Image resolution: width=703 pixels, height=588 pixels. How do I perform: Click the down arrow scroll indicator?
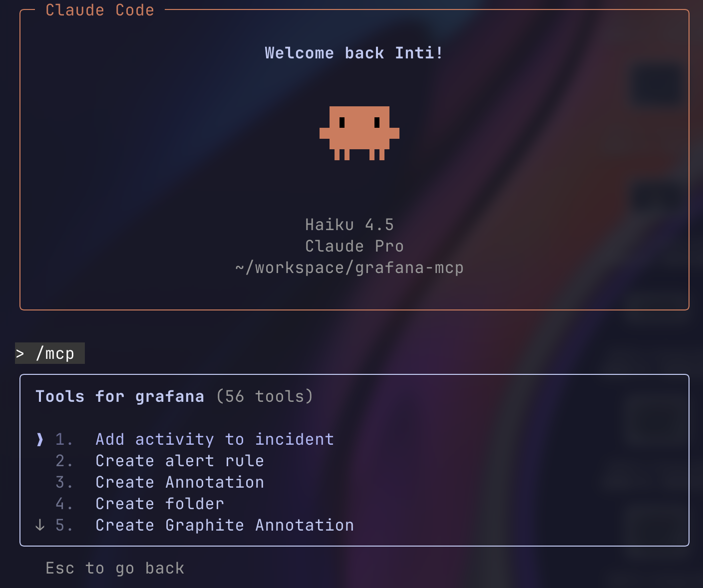tap(40, 525)
